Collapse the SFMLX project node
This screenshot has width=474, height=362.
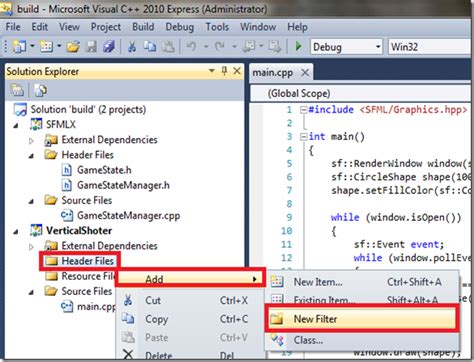tap(16, 125)
